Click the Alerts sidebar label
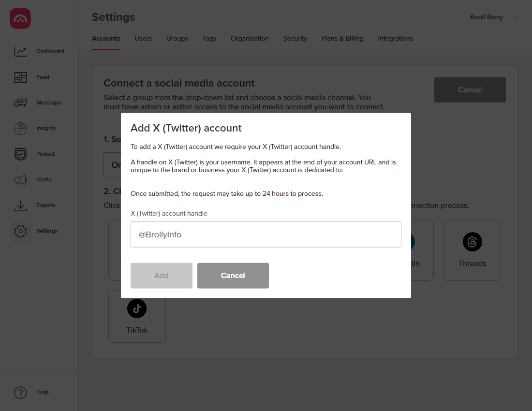This screenshot has width=532, height=411. pos(44,179)
